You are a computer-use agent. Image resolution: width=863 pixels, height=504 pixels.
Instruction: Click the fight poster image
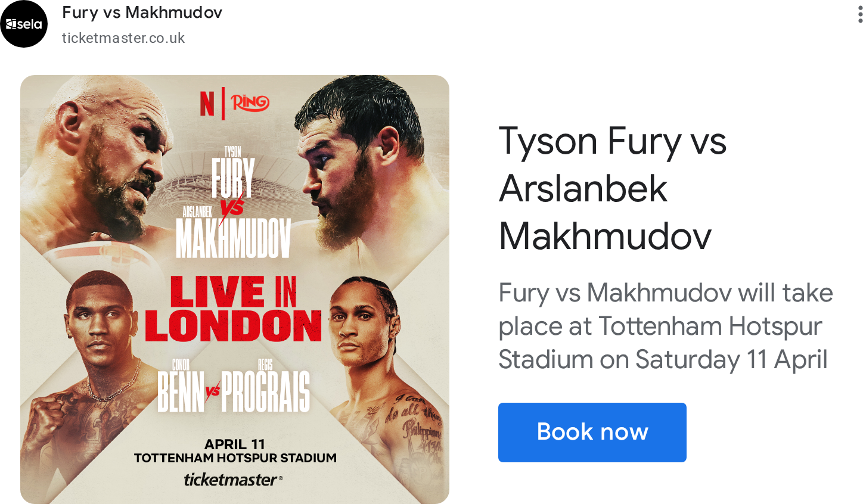[x=235, y=290]
